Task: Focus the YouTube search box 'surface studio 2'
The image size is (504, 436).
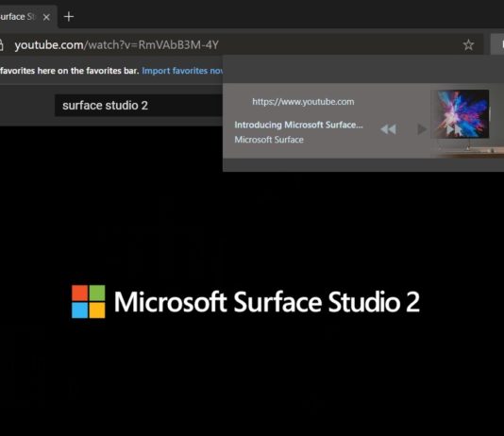Action: point(139,106)
